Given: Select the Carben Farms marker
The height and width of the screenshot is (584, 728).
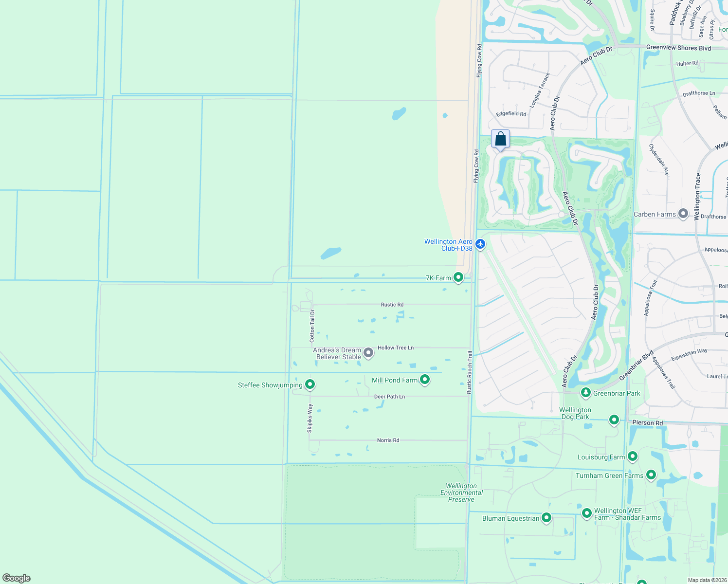Looking at the screenshot, I should click(683, 213).
